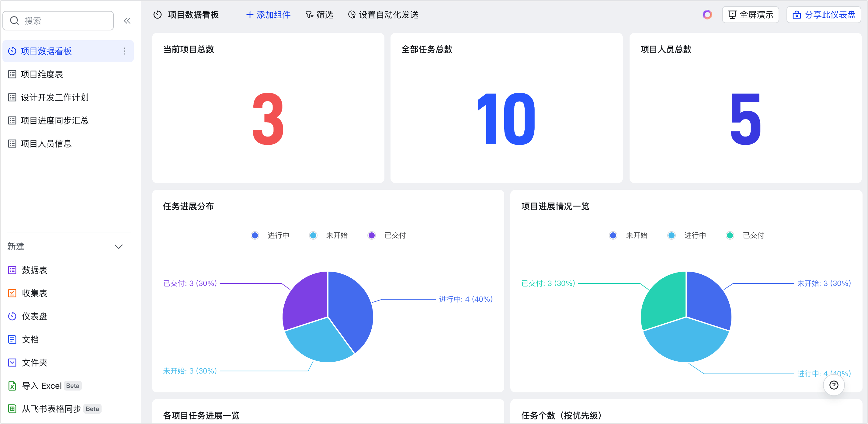868x424 pixels.
Task: Open 项目人员信息 in the sidebar
Action: pyautogui.click(x=68, y=144)
